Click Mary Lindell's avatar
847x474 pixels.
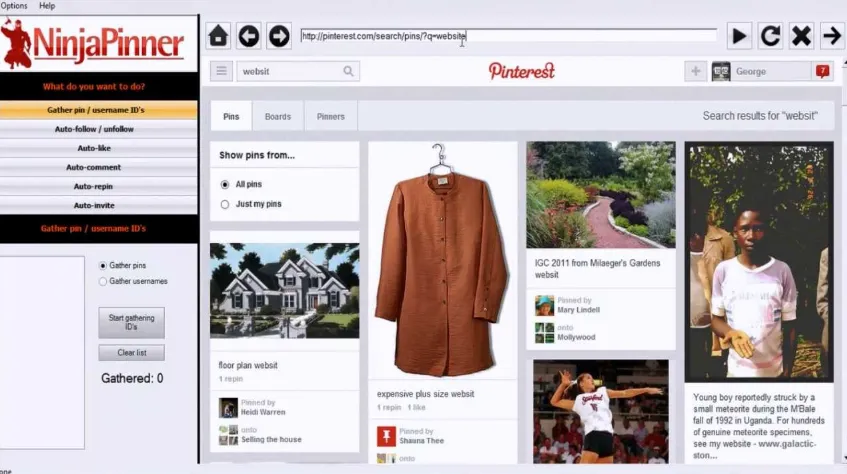coord(544,305)
